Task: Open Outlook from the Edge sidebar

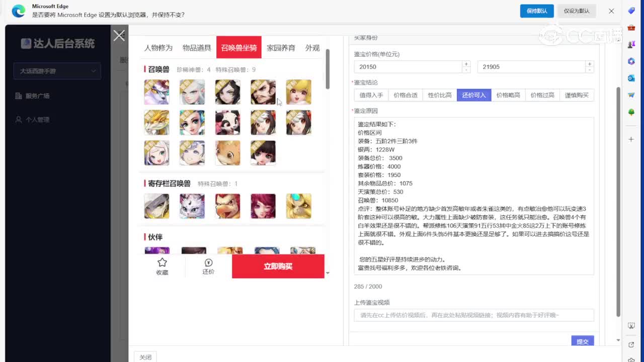Action: (x=631, y=78)
